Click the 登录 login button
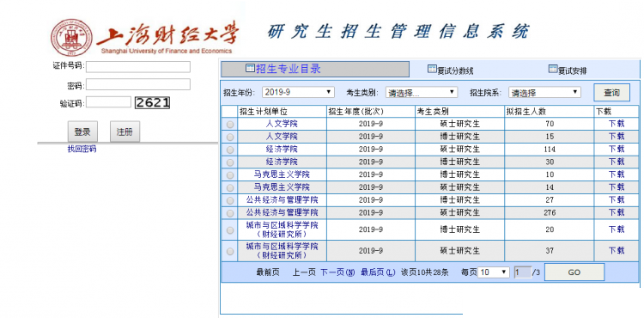The height and width of the screenshot is (318, 644). tap(82, 131)
